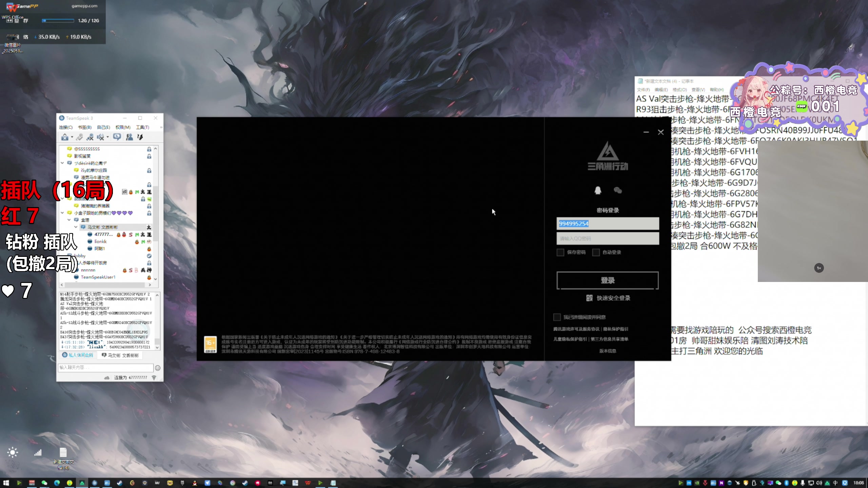Viewport: 868px width, 488px height.
Task: Click GamePP memory usage bar
Action: [x=58, y=21]
